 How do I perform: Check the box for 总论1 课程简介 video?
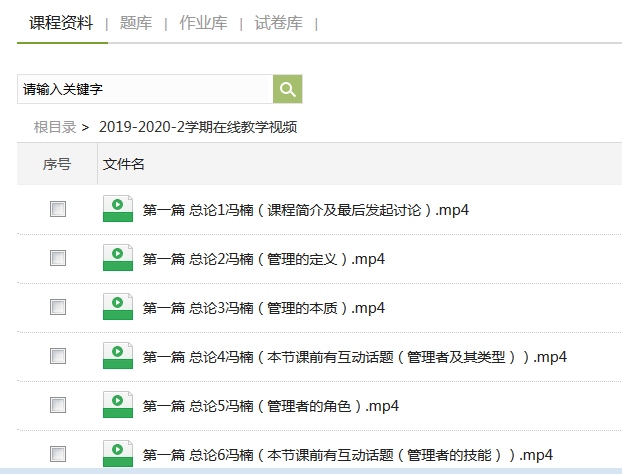click(x=58, y=209)
